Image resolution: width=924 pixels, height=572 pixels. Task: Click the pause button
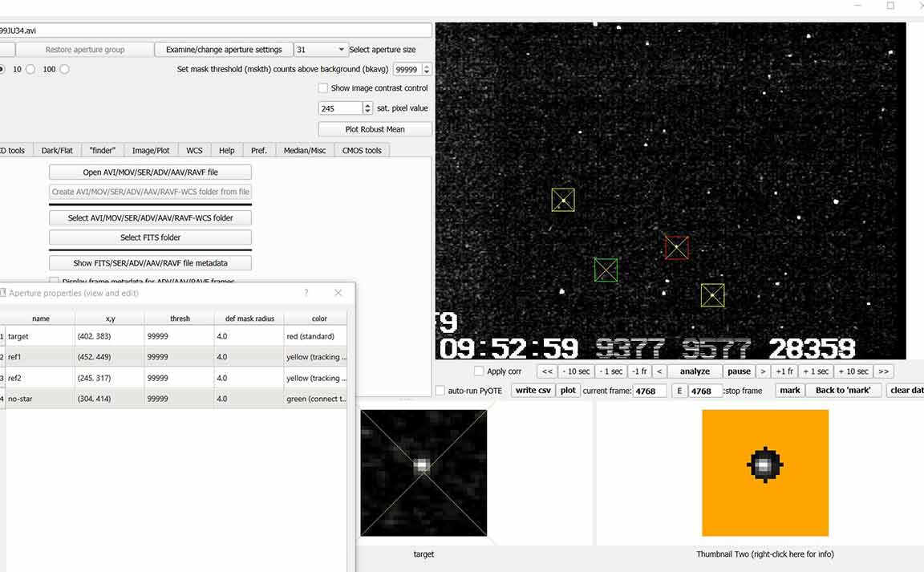click(x=739, y=371)
